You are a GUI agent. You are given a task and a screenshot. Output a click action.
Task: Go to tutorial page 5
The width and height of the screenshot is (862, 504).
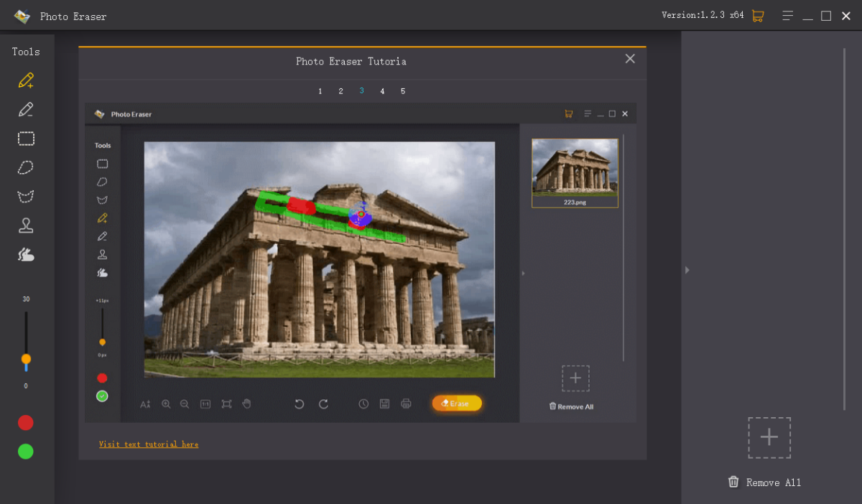point(403,91)
